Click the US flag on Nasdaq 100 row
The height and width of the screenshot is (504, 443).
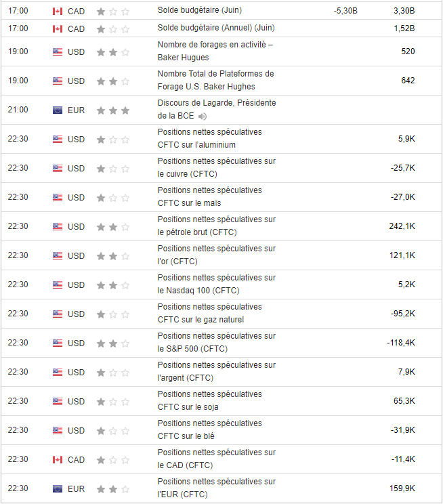(58, 285)
